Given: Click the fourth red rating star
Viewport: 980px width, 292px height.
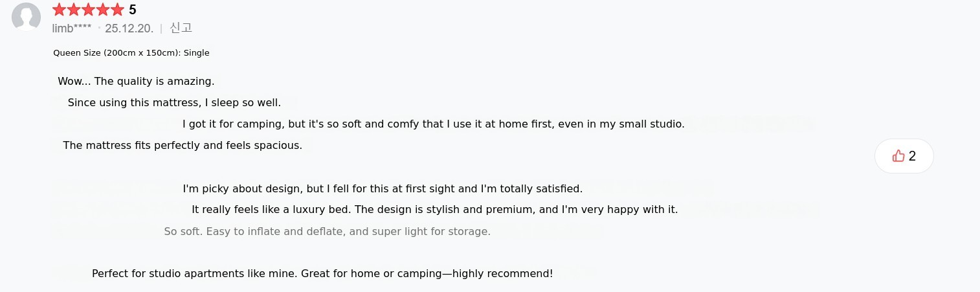Looking at the screenshot, I should pyautogui.click(x=102, y=10).
